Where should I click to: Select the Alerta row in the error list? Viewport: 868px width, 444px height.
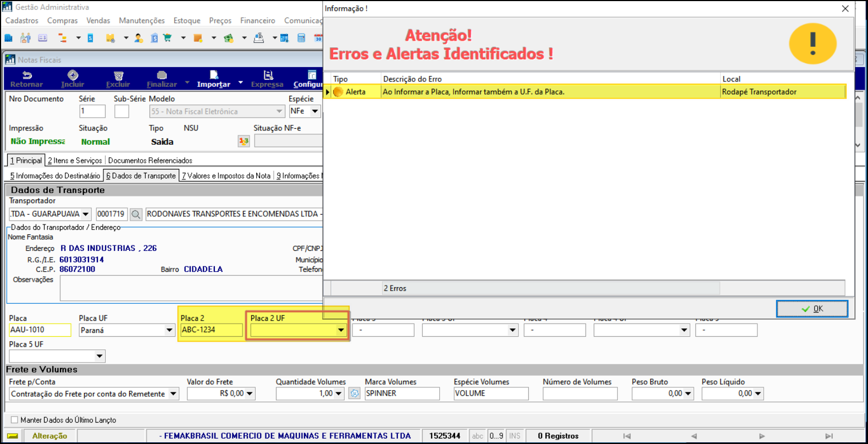[x=585, y=92]
